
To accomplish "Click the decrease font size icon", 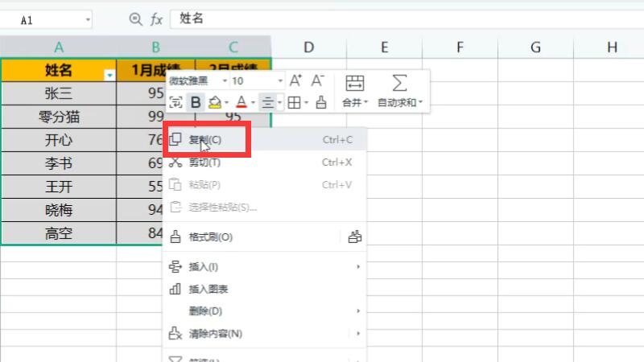I will coord(317,80).
